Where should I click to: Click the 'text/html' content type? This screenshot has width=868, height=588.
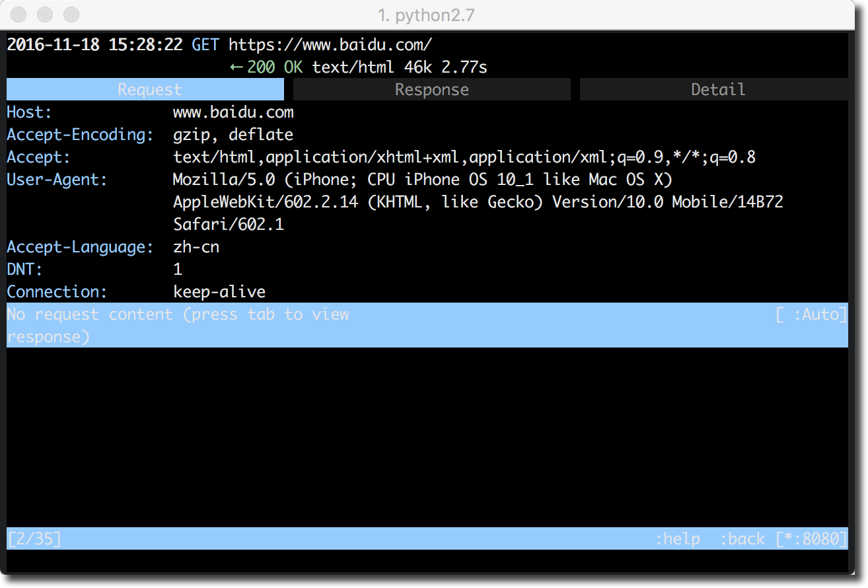tap(353, 67)
